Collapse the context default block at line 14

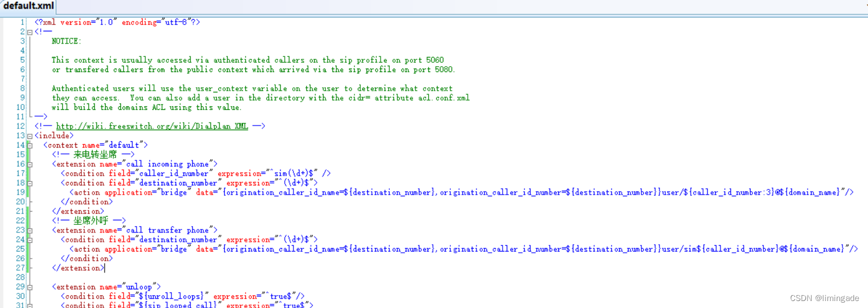(30, 145)
